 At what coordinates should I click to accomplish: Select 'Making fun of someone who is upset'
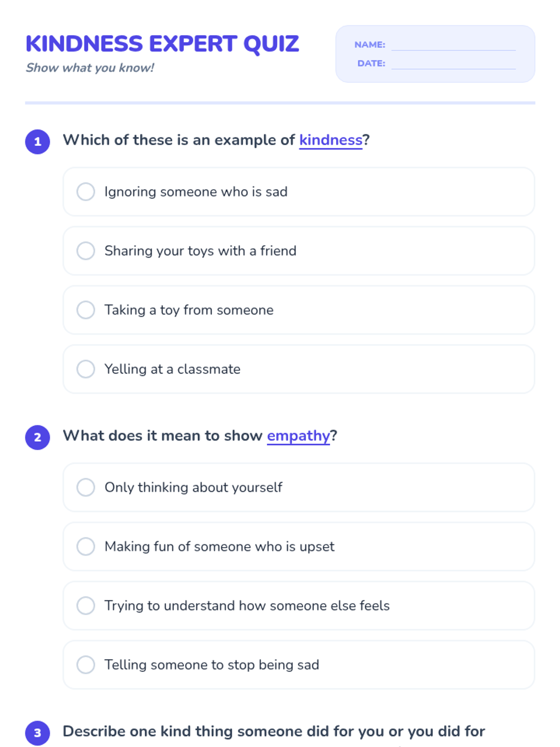coord(86,546)
